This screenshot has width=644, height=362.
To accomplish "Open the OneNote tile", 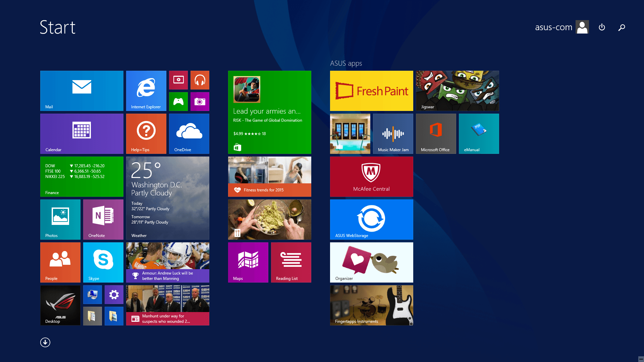I will click(x=103, y=219).
